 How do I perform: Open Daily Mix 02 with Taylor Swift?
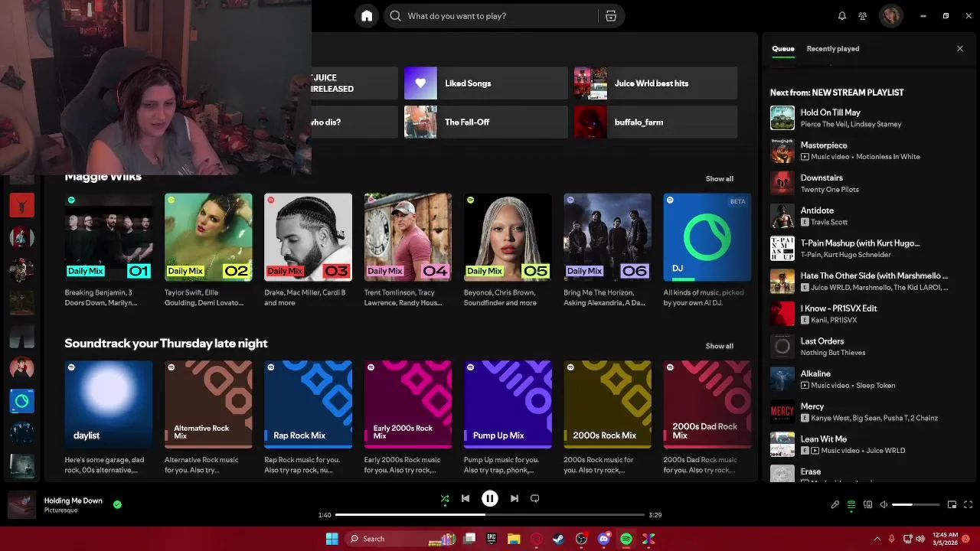click(x=208, y=251)
